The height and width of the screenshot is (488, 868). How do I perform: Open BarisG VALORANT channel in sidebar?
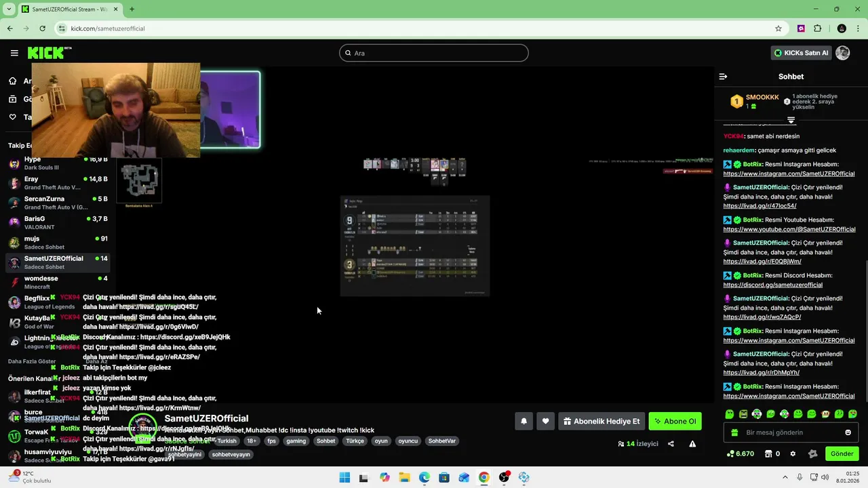(x=58, y=222)
